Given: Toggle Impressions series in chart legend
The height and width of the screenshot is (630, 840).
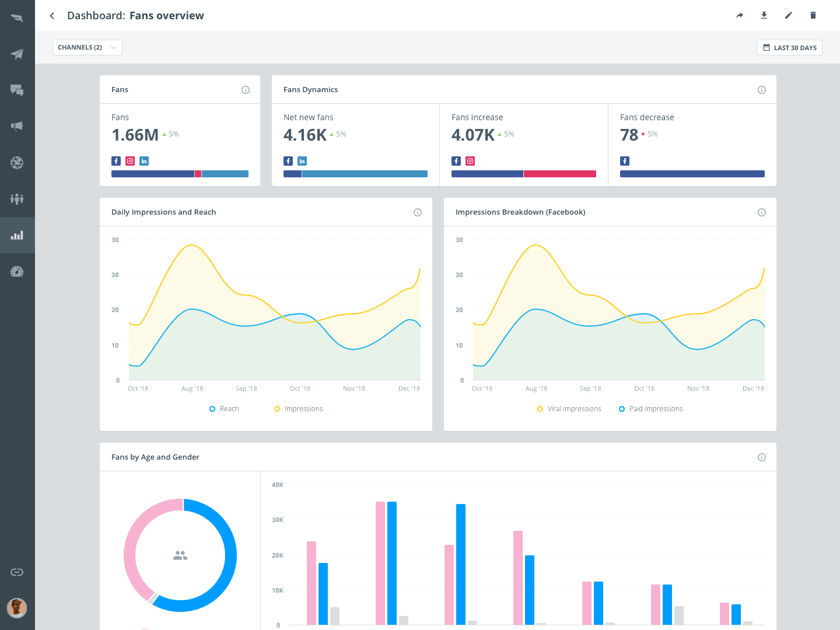Looking at the screenshot, I should (299, 409).
